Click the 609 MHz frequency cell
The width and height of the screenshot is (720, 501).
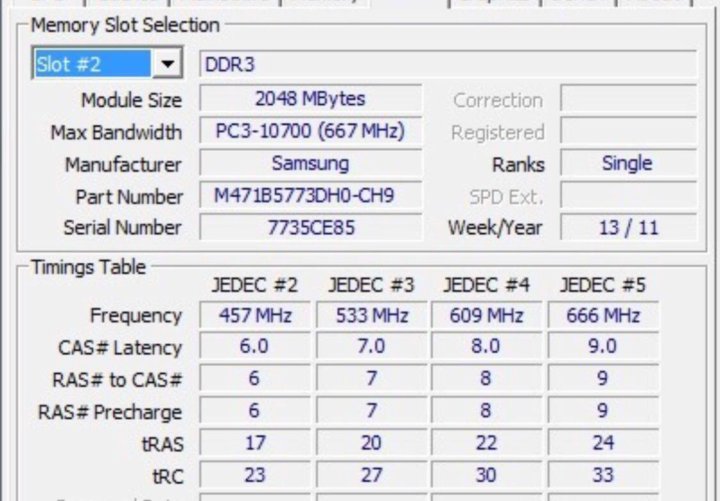coord(487,315)
